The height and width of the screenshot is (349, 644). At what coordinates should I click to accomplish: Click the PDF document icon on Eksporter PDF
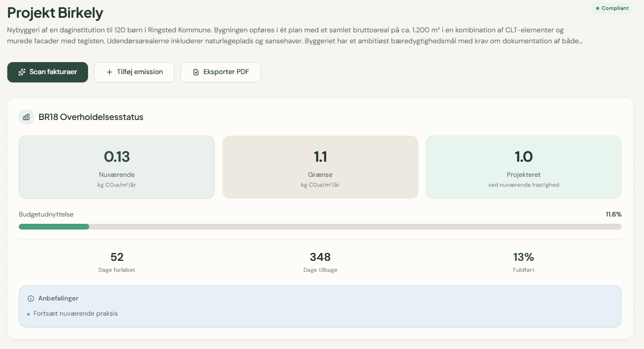[x=195, y=72]
